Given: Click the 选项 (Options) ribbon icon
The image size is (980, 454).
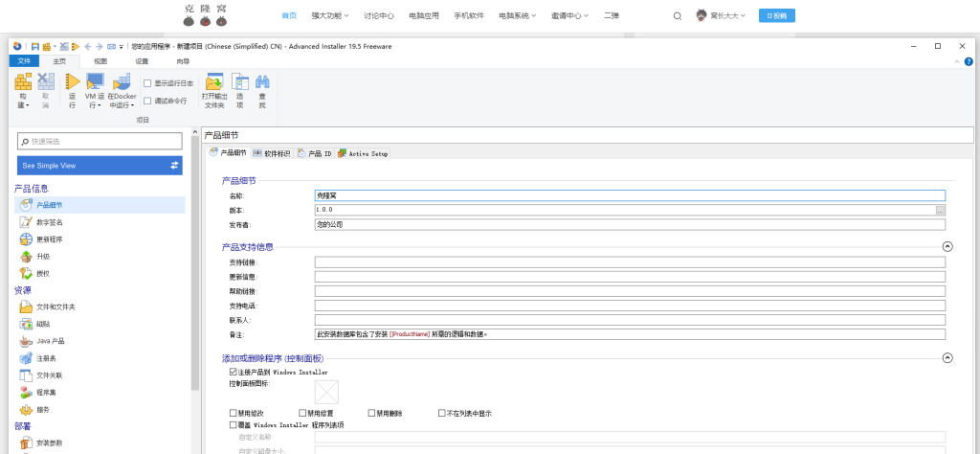Looking at the screenshot, I should 240,82.
